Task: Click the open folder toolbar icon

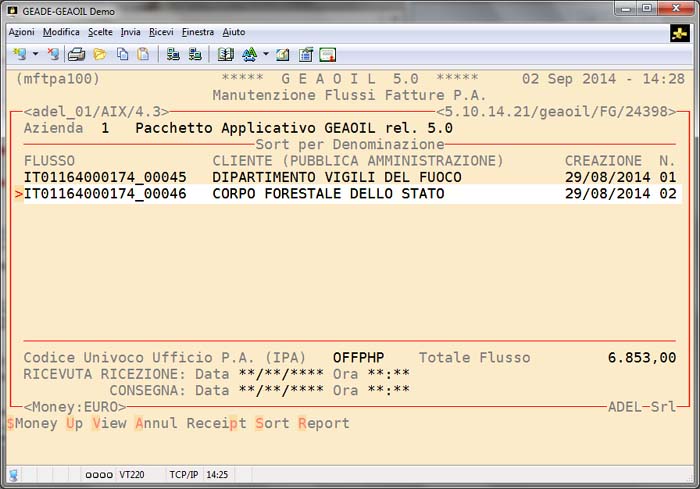Action: click(99, 54)
